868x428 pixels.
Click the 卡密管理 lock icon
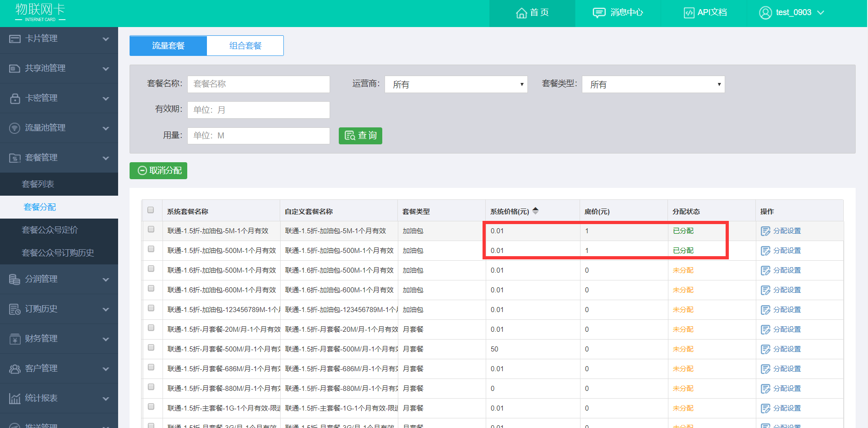point(15,99)
